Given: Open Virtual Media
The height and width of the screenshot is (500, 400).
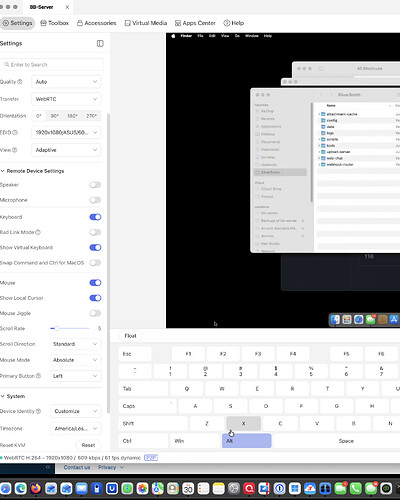Looking at the screenshot, I should (146, 23).
